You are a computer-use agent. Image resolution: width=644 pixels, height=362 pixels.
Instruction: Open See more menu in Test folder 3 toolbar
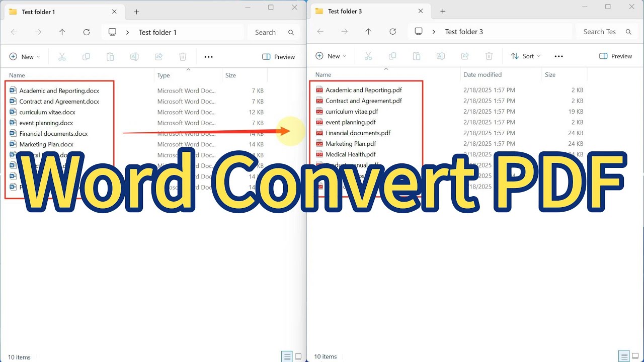point(558,56)
